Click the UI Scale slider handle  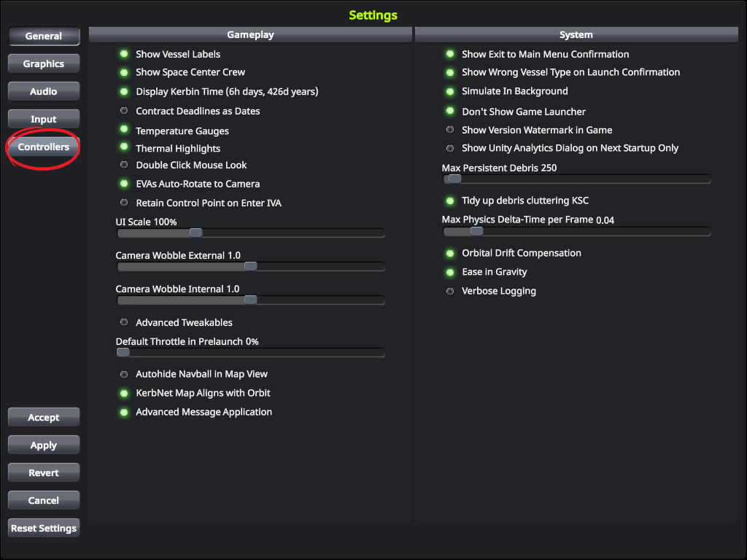tap(196, 233)
